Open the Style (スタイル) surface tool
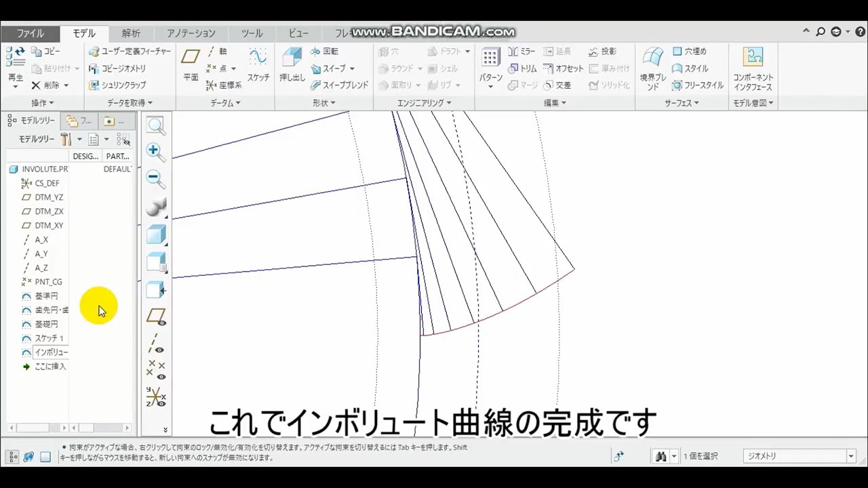Image resolution: width=868 pixels, height=488 pixels. (x=690, y=68)
